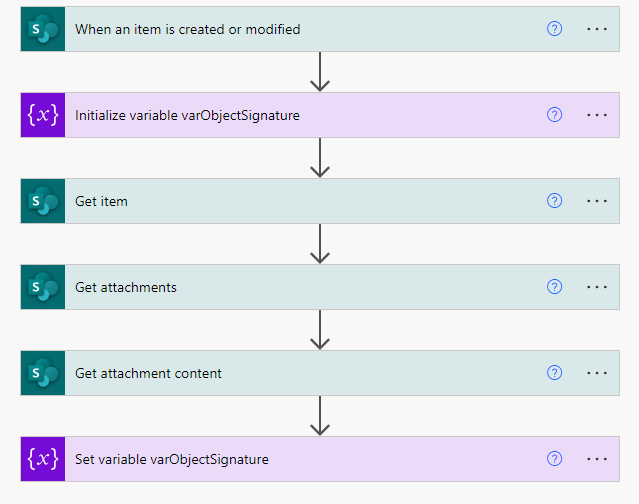Open help for Initialize variable step
This screenshot has height=504, width=639.
[x=554, y=115]
